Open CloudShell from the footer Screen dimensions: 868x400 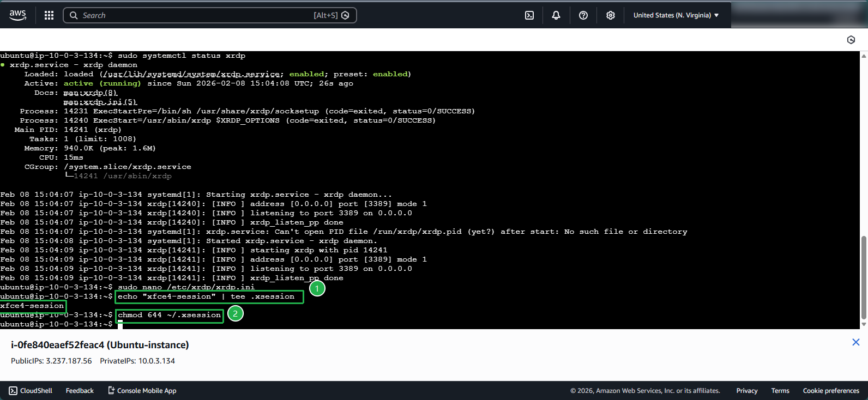(31, 391)
